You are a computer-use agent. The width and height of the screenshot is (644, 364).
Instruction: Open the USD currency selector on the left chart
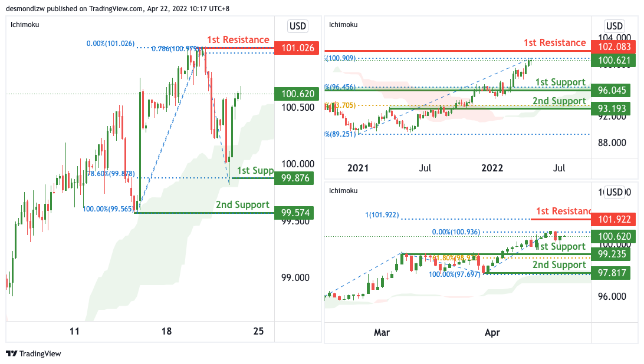(297, 26)
